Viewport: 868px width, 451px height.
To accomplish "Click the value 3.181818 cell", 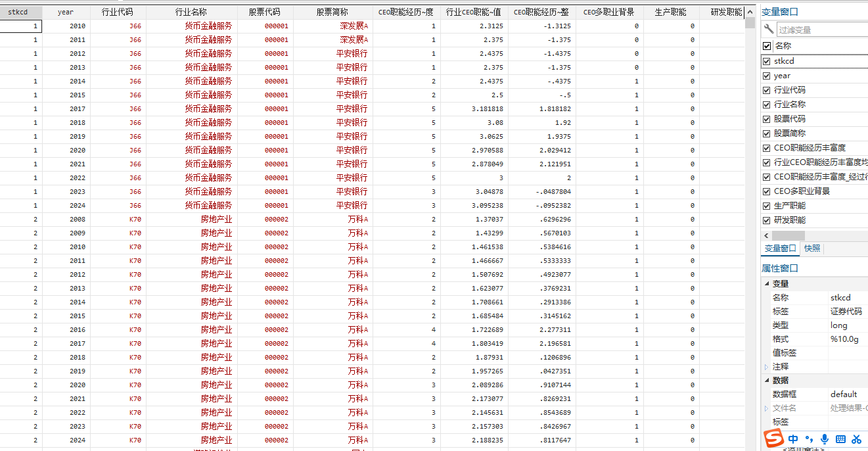I will 474,109.
